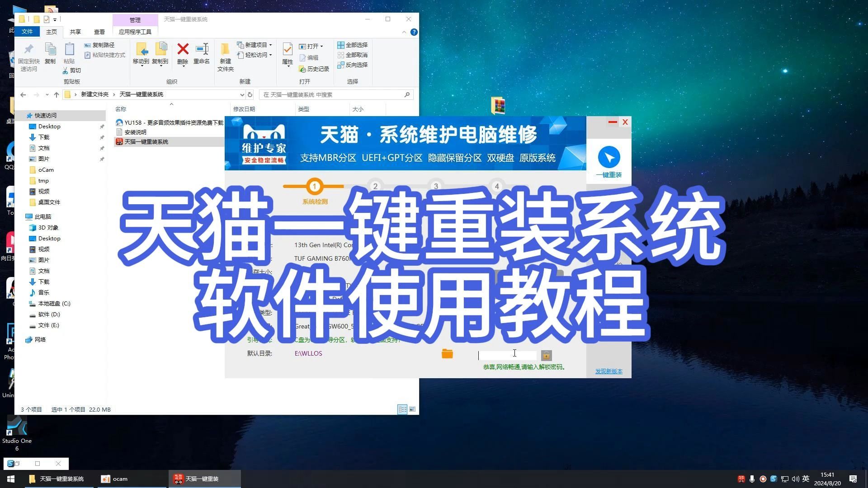Click Copy path button
868x488 pixels.
pos(99,45)
